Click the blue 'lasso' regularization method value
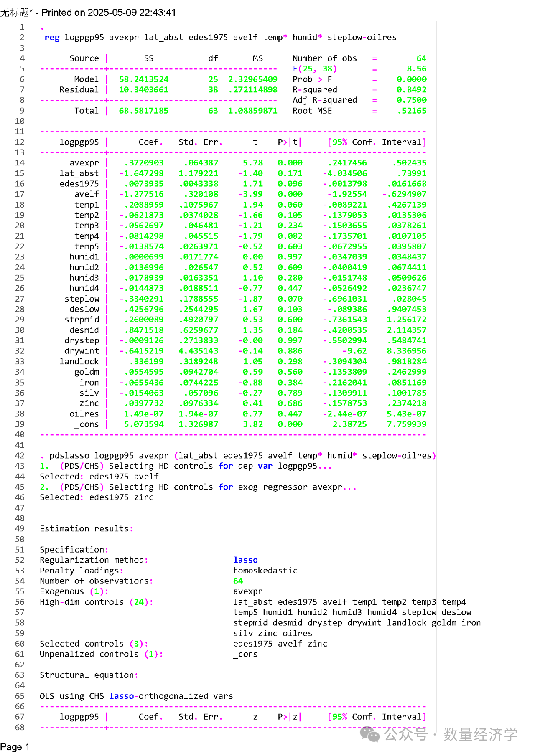This screenshot has width=535, height=756. coord(246,560)
